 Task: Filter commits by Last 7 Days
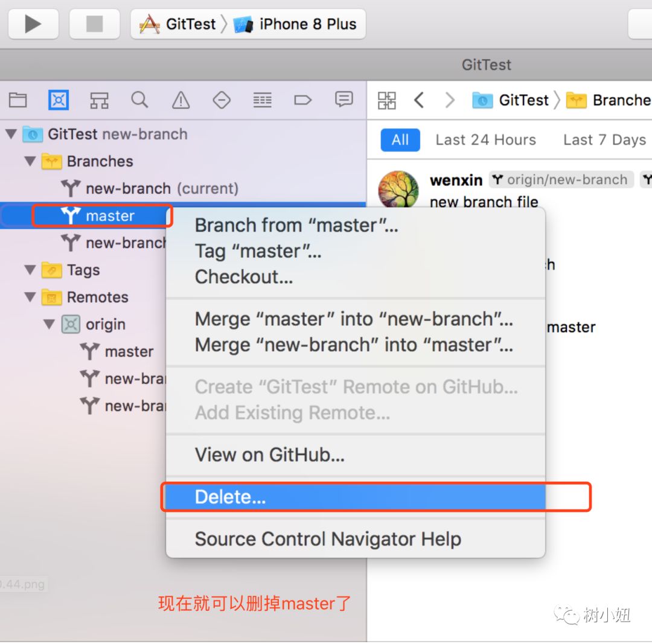(x=604, y=139)
